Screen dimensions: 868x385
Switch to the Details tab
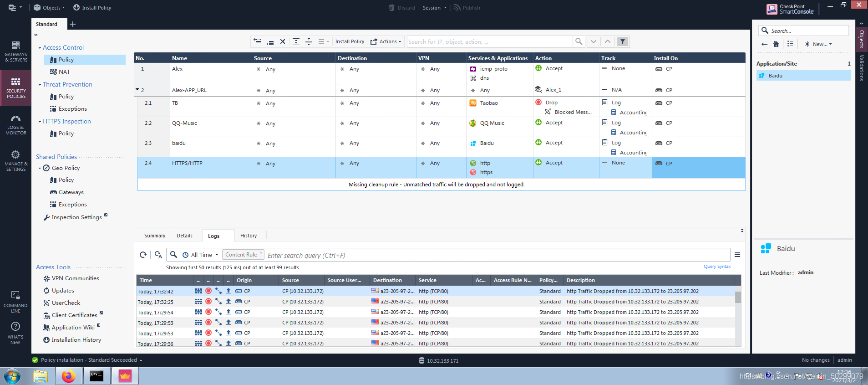184,236
